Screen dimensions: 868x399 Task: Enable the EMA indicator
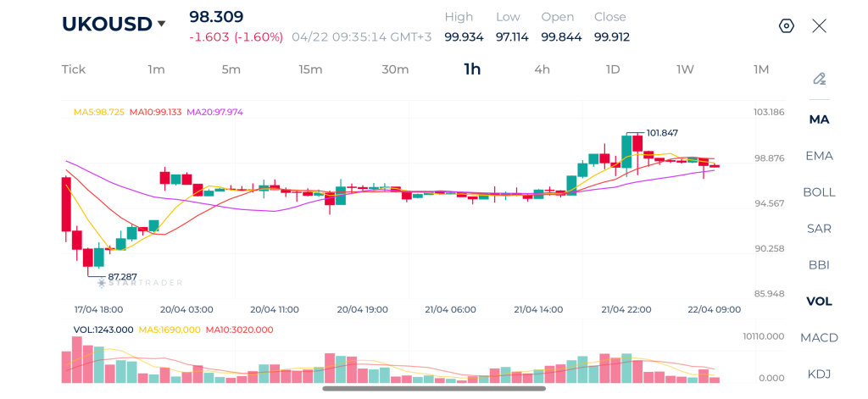pyautogui.click(x=820, y=156)
